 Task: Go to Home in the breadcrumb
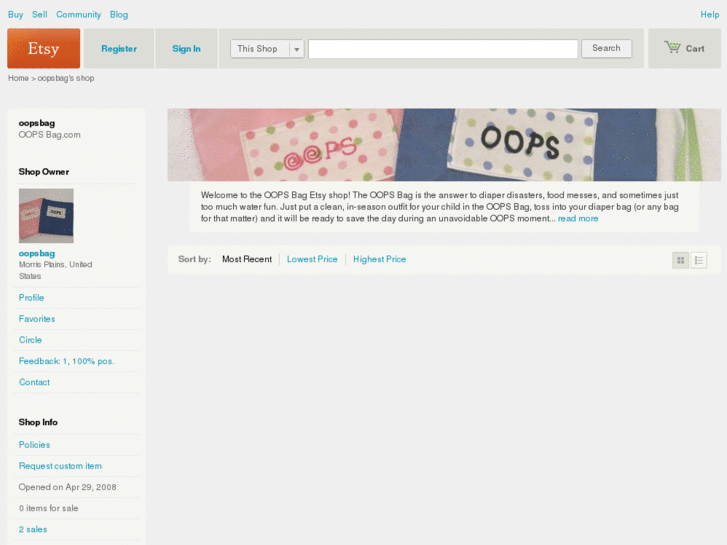[x=18, y=78]
